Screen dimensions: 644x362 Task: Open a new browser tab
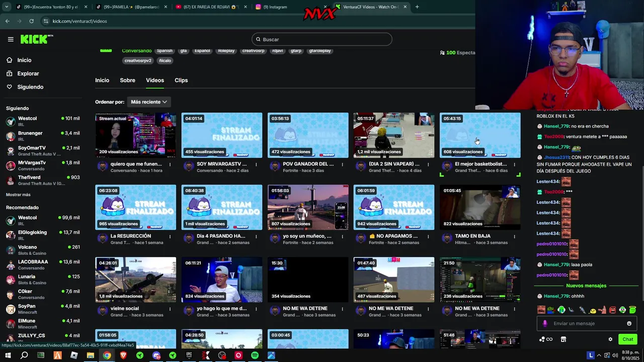tap(417, 7)
